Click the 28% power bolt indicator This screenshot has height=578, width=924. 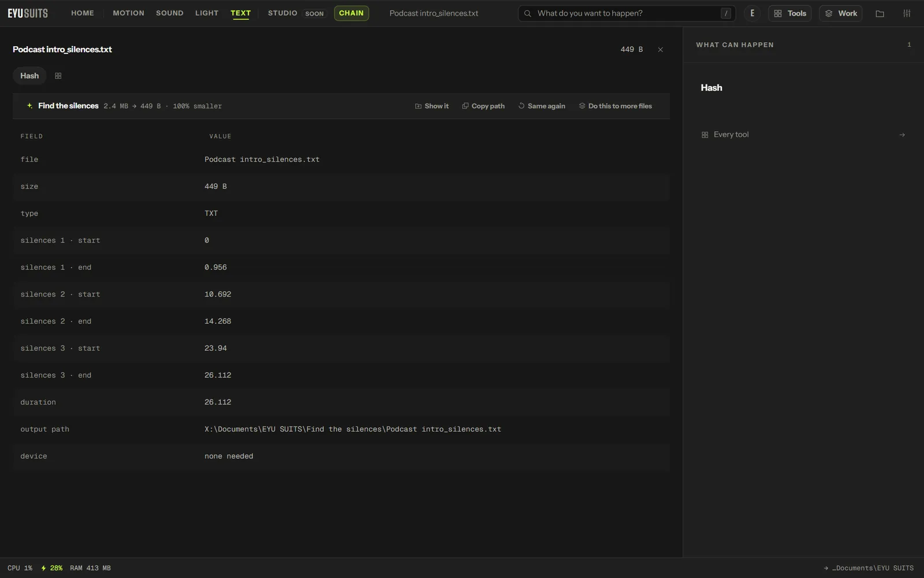(x=52, y=568)
